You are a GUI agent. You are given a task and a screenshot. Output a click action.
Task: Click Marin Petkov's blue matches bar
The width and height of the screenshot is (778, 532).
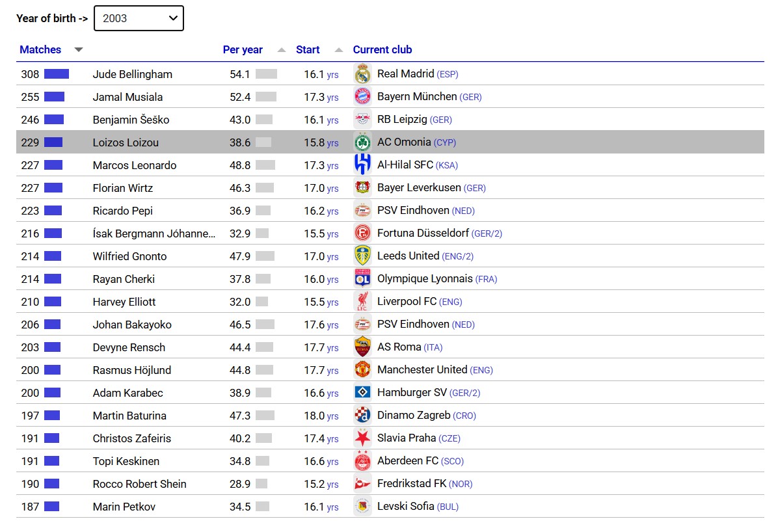tap(51, 506)
